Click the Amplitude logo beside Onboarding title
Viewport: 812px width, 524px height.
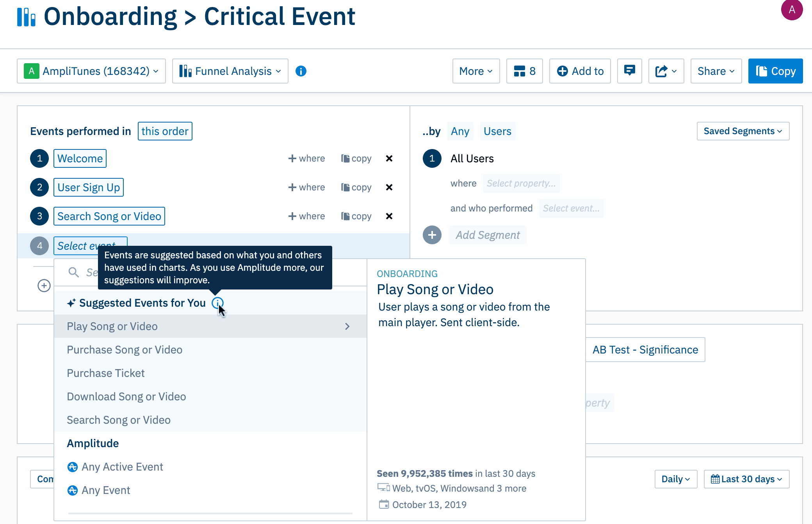pyautogui.click(x=26, y=16)
